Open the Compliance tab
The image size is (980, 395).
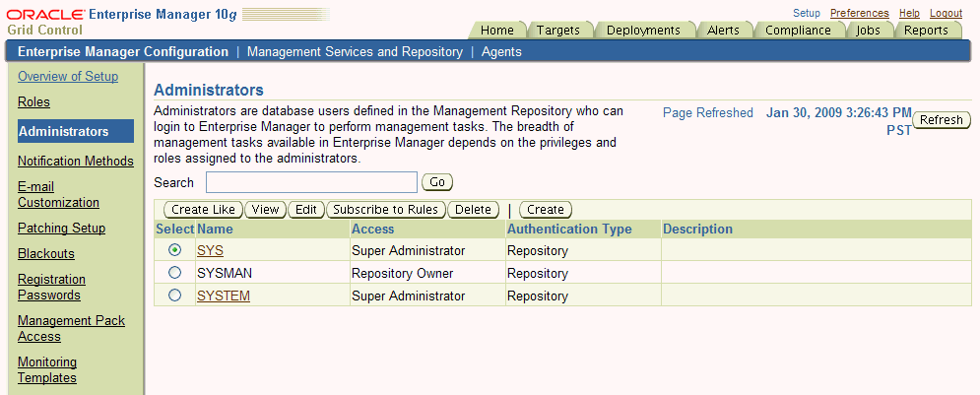[x=798, y=30]
